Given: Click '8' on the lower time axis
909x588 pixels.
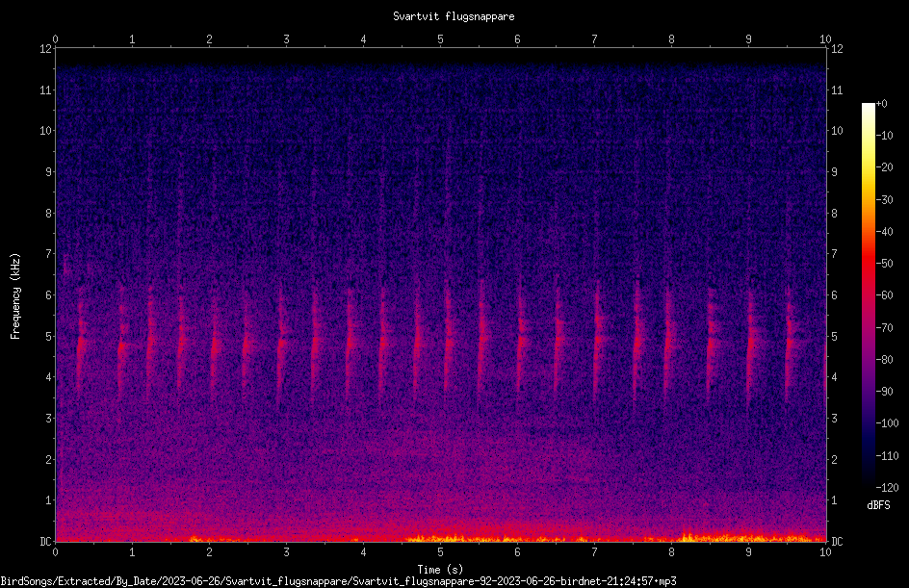Looking at the screenshot, I should 671,552.
